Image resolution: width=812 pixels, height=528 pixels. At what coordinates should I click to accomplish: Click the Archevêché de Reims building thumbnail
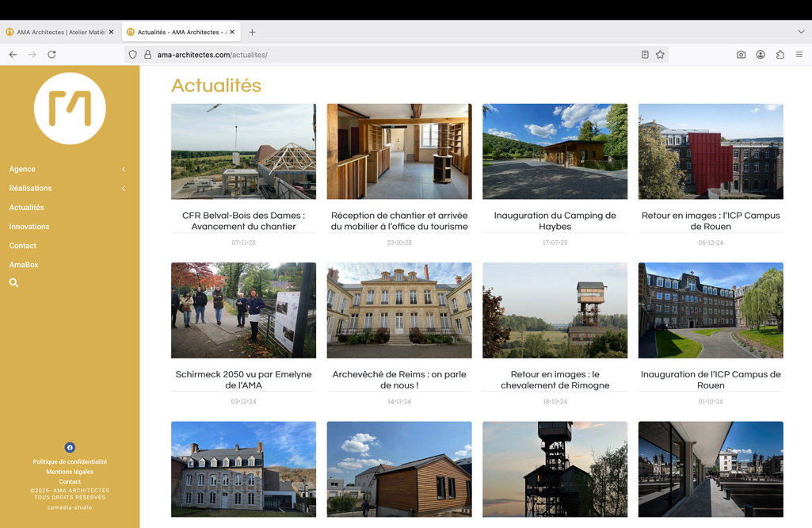click(399, 310)
